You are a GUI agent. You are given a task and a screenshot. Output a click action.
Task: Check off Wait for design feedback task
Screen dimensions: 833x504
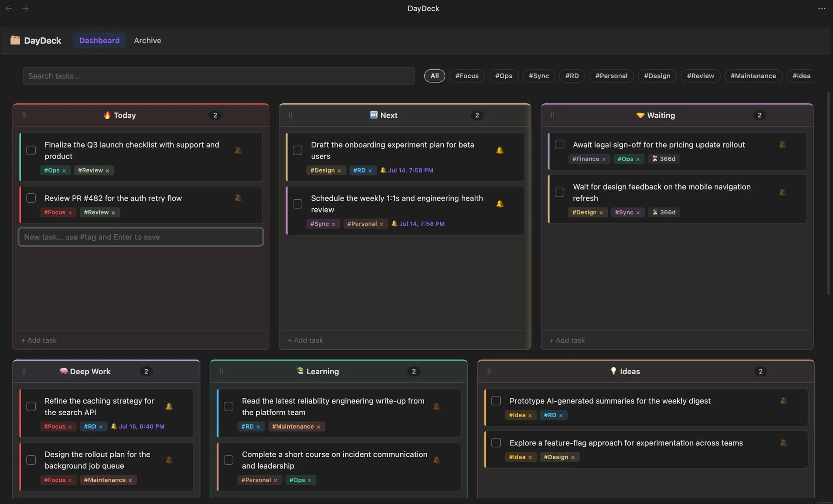tap(560, 192)
